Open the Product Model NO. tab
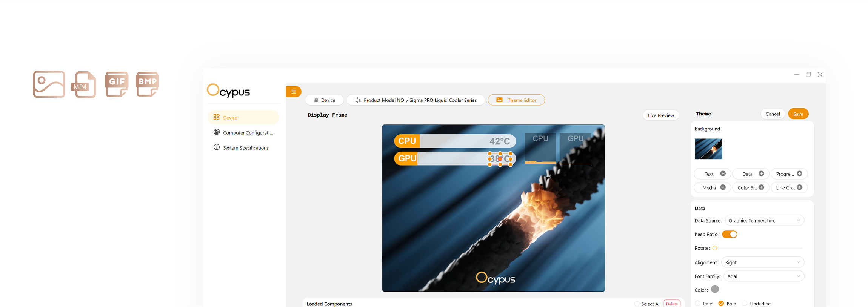Screen dimensions: 868x307 (416, 100)
